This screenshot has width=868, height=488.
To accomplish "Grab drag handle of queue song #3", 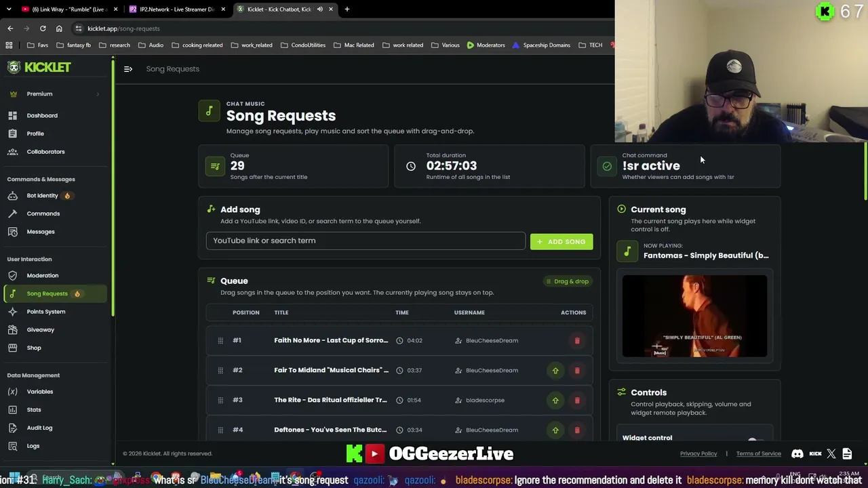I will [x=220, y=400].
